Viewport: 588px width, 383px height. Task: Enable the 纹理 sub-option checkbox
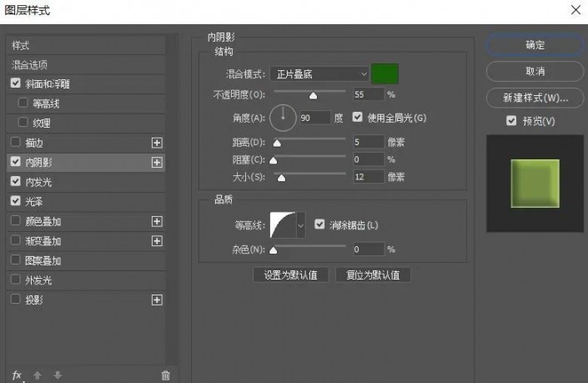[x=23, y=122]
